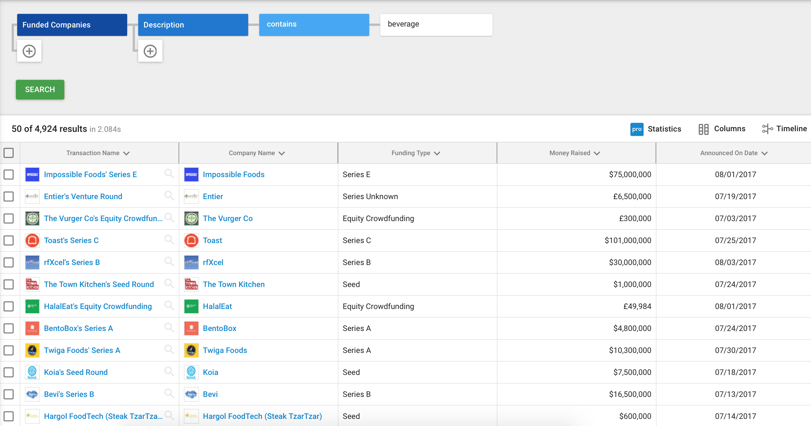The height and width of the screenshot is (426, 811).
Task: Preview Koia's Seed Round with magnifier
Action: (x=169, y=371)
